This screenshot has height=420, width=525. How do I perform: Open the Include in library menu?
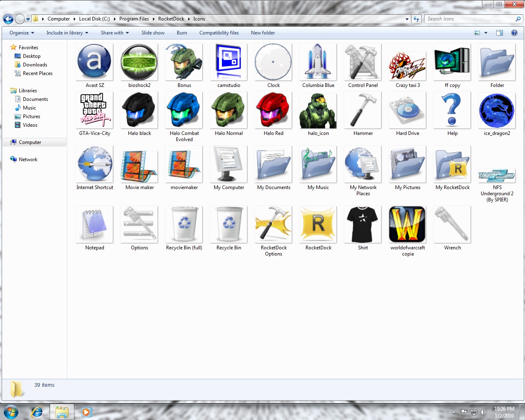(x=67, y=33)
